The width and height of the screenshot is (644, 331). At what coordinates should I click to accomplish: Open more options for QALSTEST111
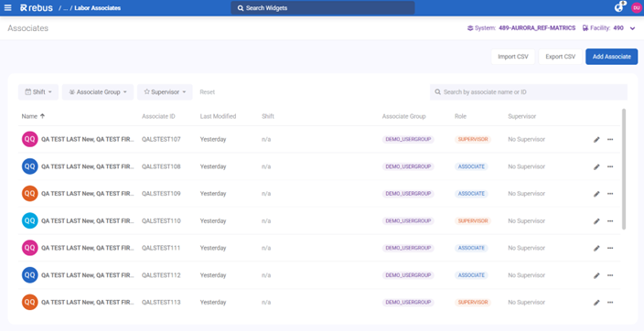point(610,248)
